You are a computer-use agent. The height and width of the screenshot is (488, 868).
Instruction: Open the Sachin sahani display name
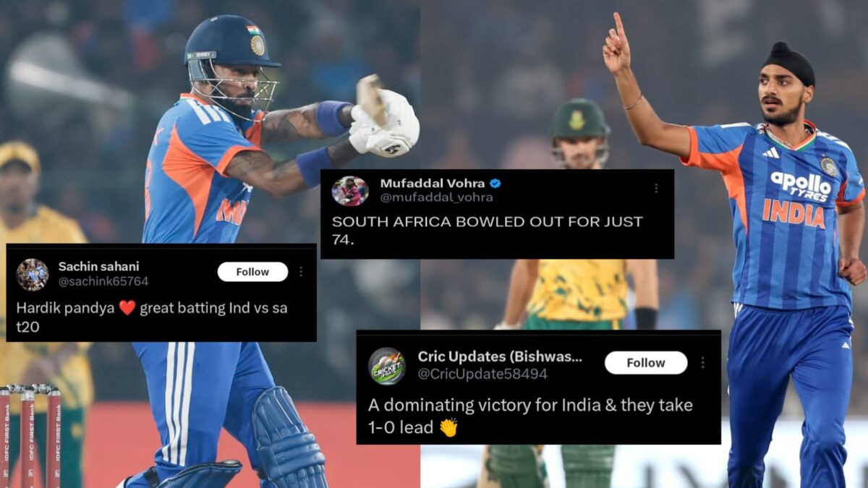tap(98, 266)
